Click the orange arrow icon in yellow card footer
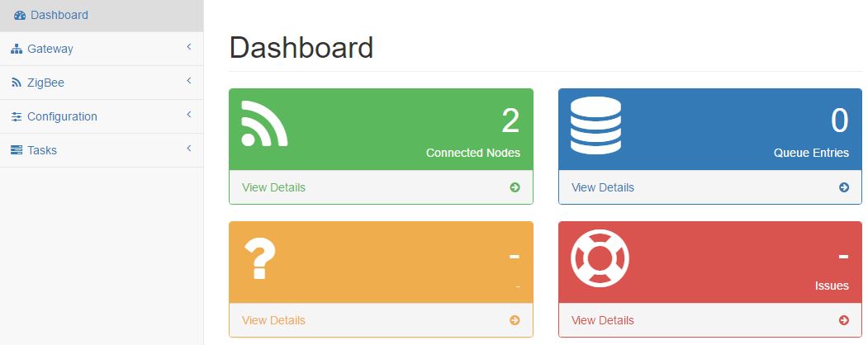Screen dimensions: 868x345 (515, 320)
